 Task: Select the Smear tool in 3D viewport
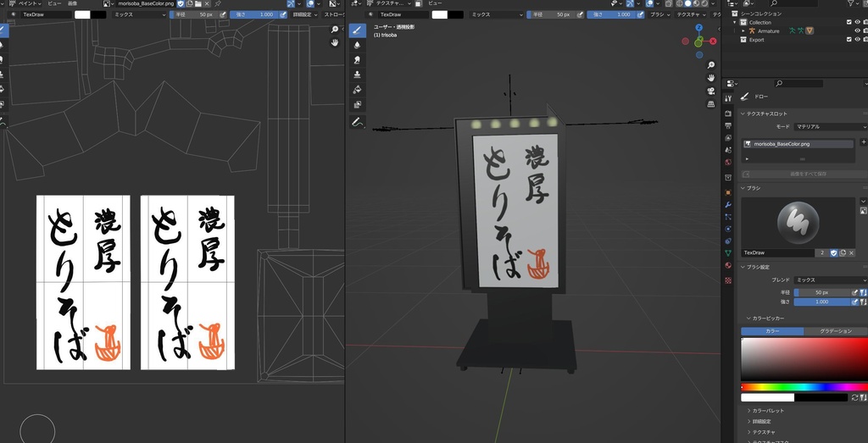(357, 60)
